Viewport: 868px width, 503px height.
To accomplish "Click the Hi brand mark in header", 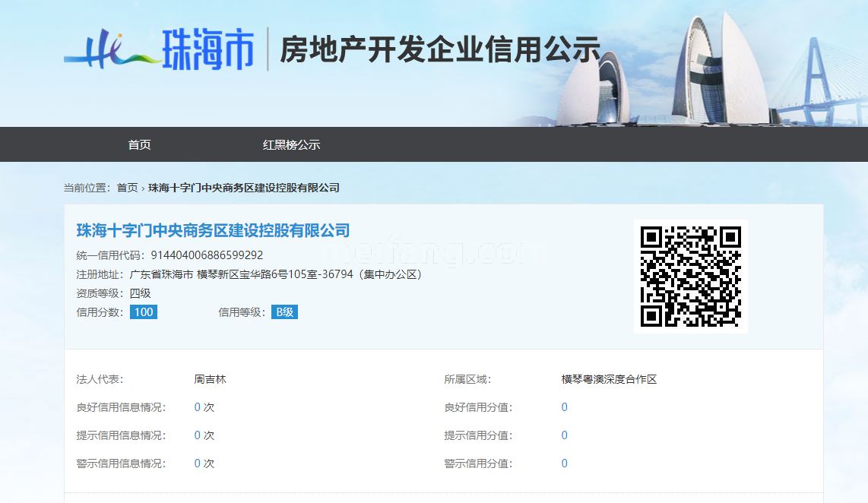I will point(103,46).
